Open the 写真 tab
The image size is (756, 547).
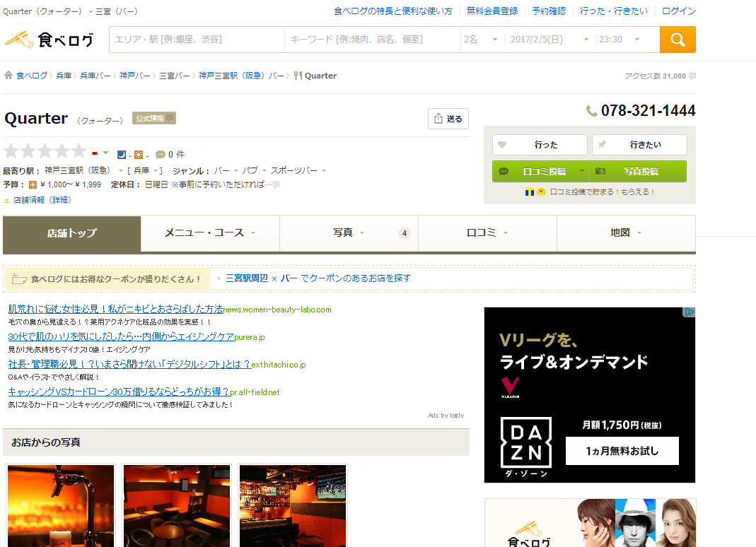coord(349,233)
